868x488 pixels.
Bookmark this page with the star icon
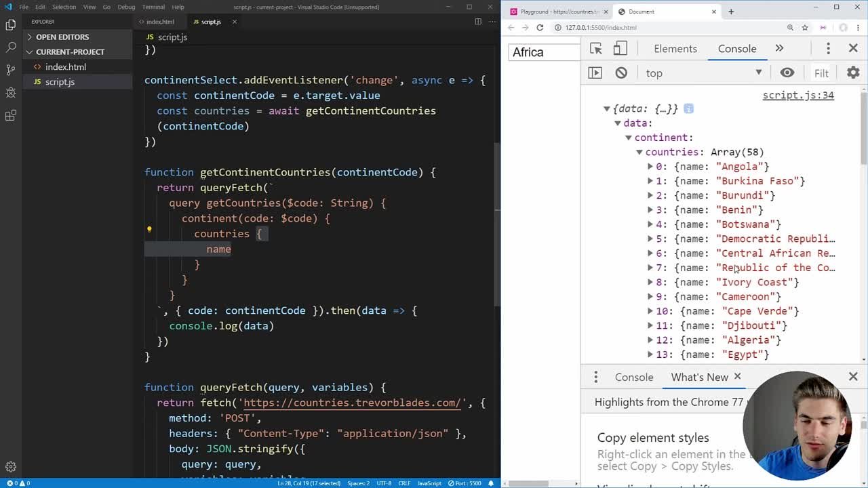(x=805, y=28)
